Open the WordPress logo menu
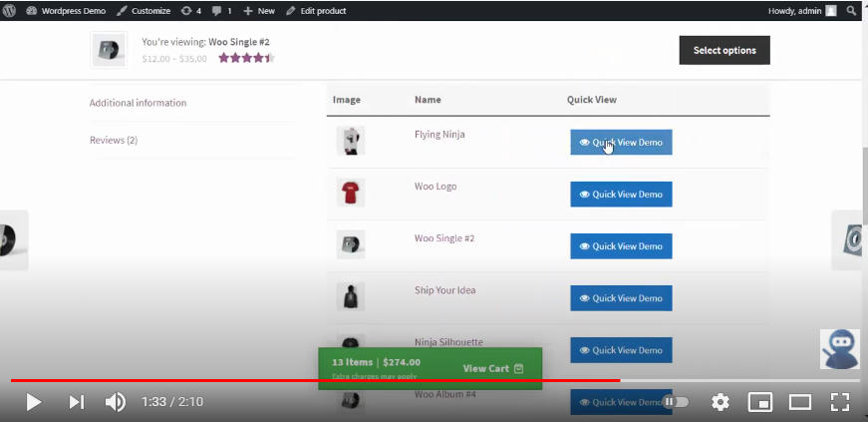Viewport: 868px width, 422px height. [x=9, y=11]
